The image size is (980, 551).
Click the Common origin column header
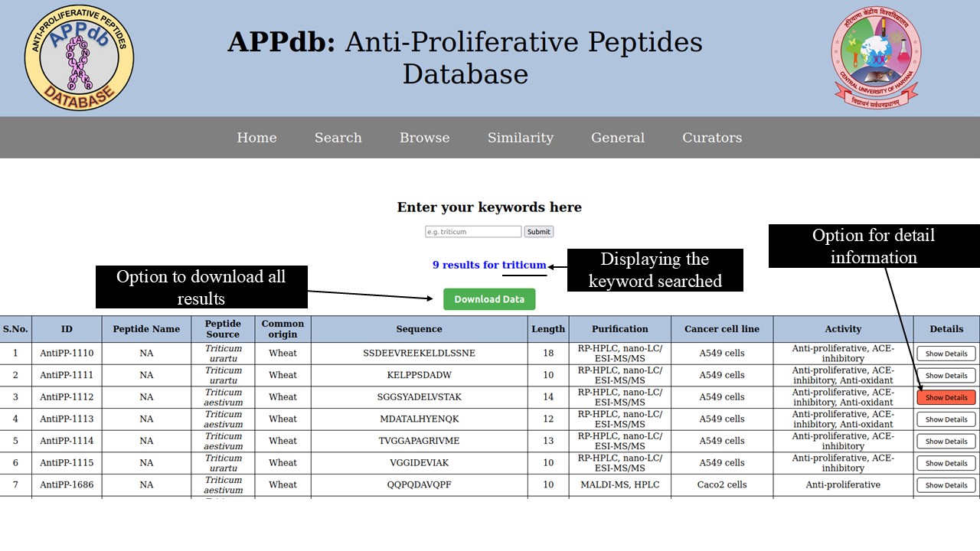click(283, 329)
